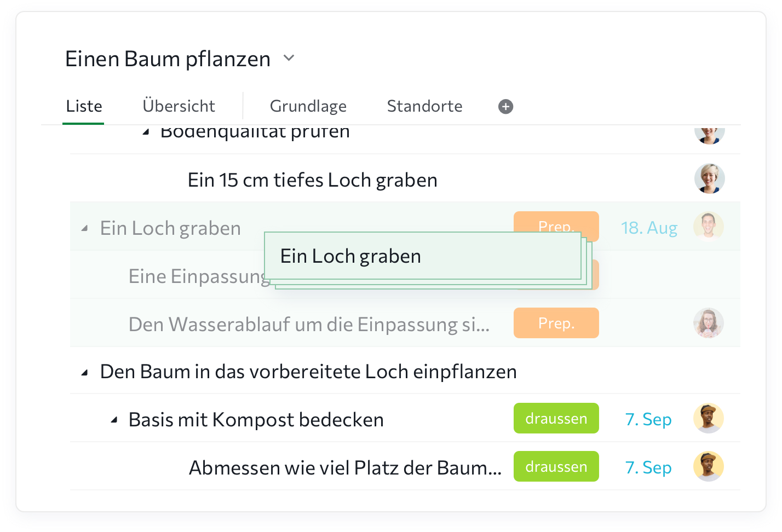
Task: Click assignee avatar on 15 cm Loch row
Action: [x=709, y=178]
